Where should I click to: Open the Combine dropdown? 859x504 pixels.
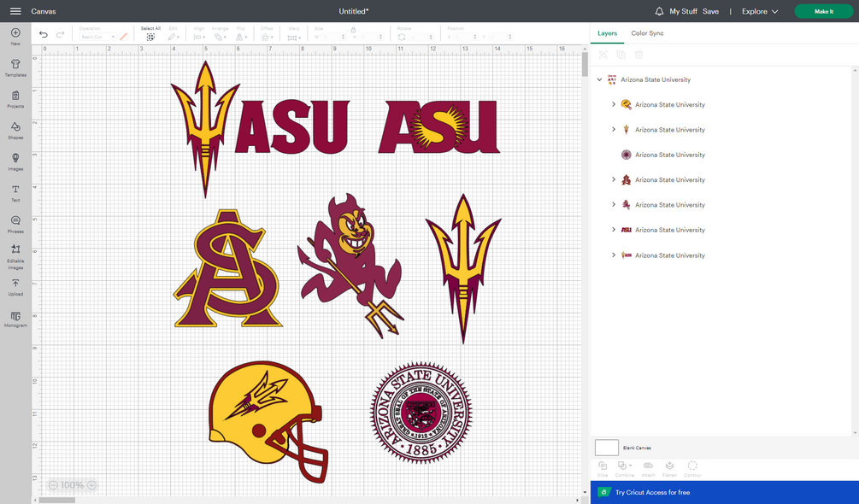tap(625, 468)
